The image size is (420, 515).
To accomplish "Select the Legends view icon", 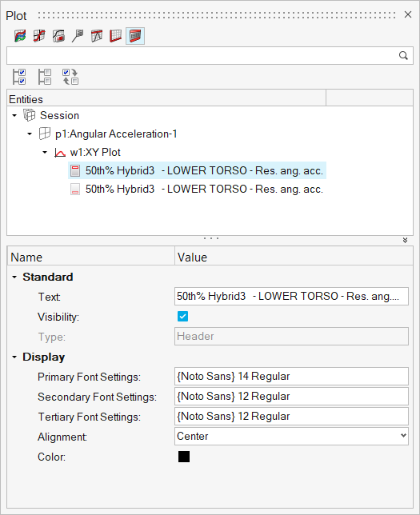I will 58,36.
